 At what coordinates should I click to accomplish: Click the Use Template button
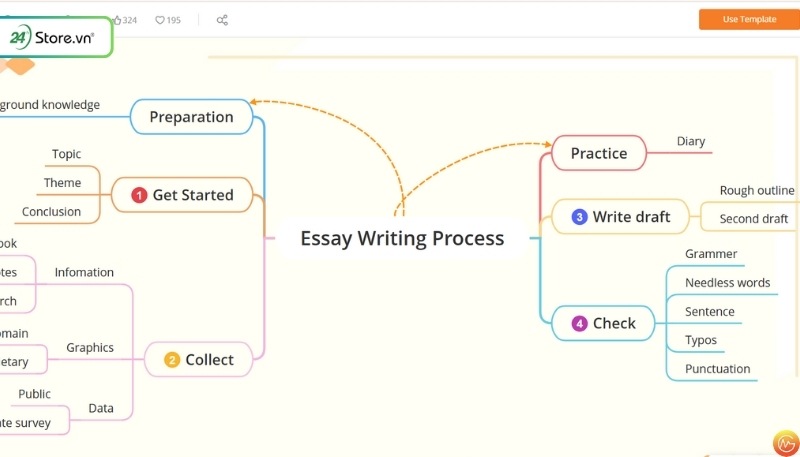click(749, 19)
